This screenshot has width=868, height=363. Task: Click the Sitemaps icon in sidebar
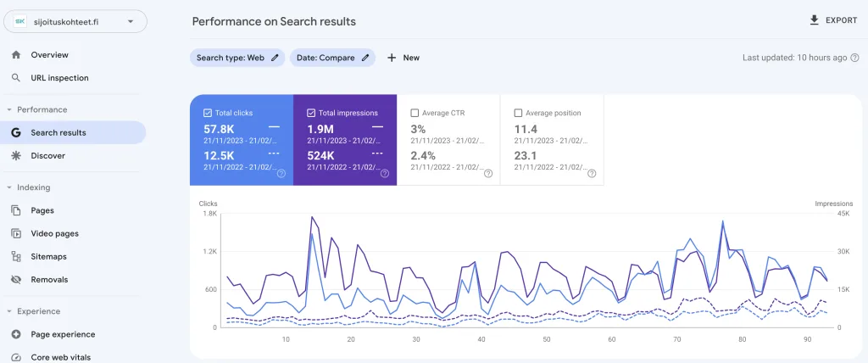pyautogui.click(x=15, y=256)
